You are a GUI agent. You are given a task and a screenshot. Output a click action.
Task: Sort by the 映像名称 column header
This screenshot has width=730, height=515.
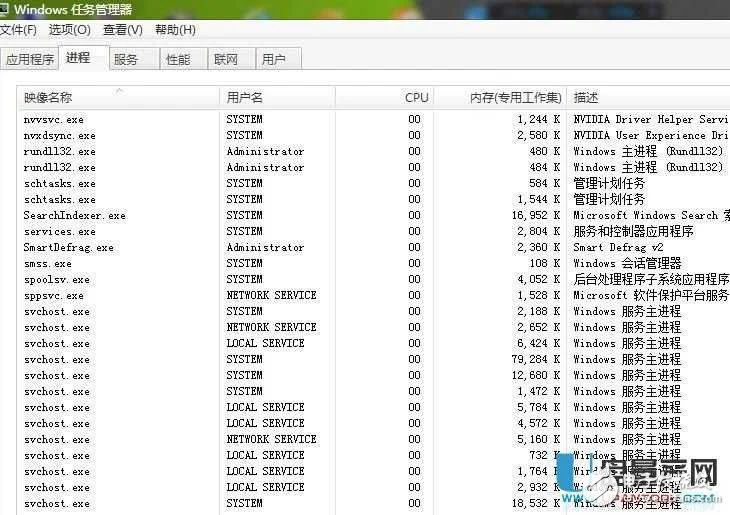[x=118, y=97]
